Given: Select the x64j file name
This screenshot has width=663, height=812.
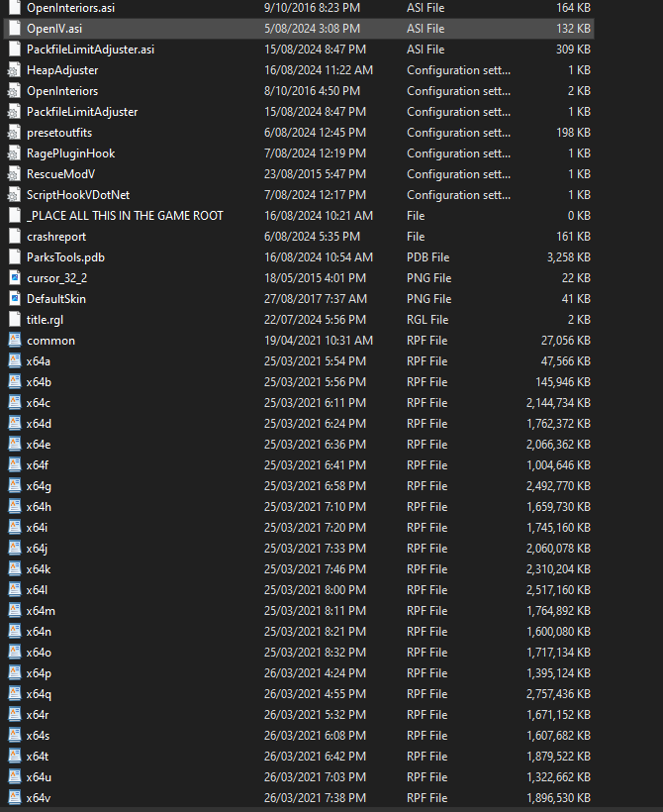Looking at the screenshot, I should [x=38, y=549].
